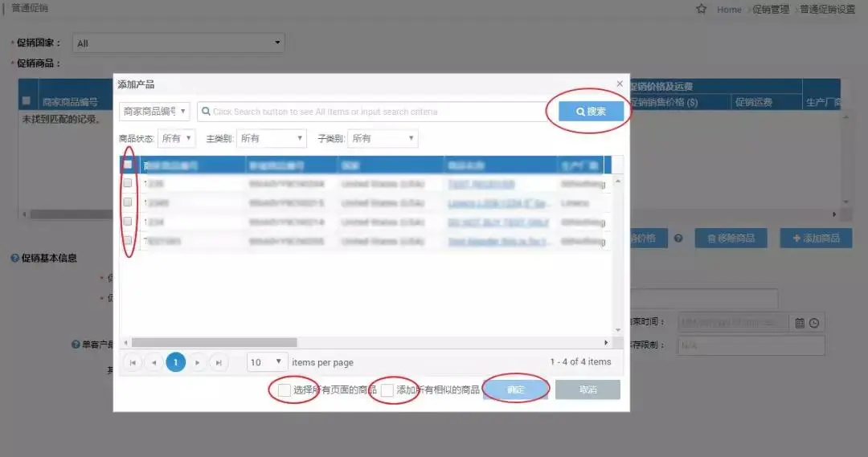
Task: Click down scroll arrow of background product table
Action: point(845,202)
